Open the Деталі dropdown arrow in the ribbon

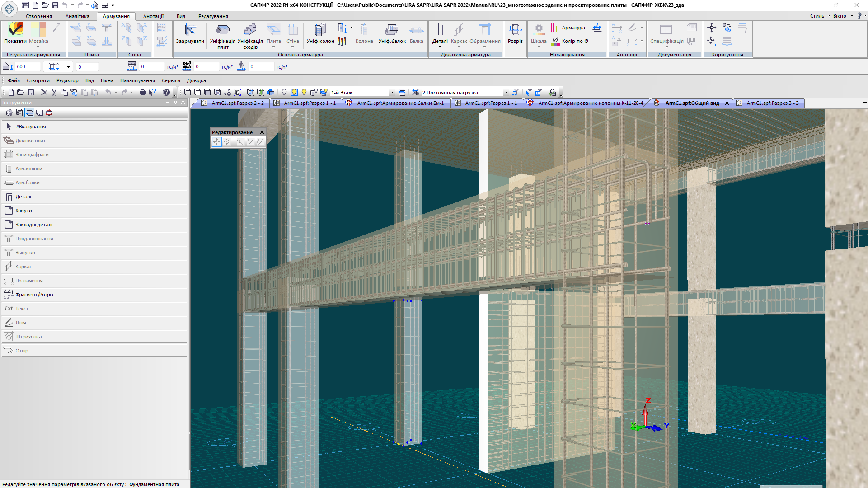click(440, 47)
